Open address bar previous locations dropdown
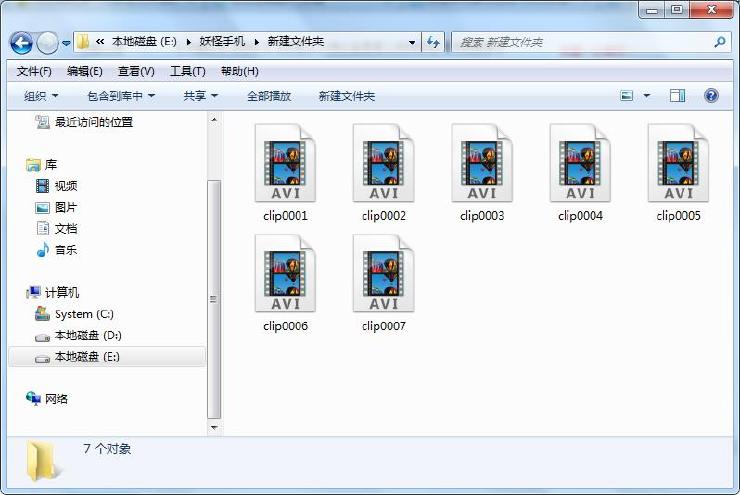Screen dimensions: 740x495 (x=412, y=42)
